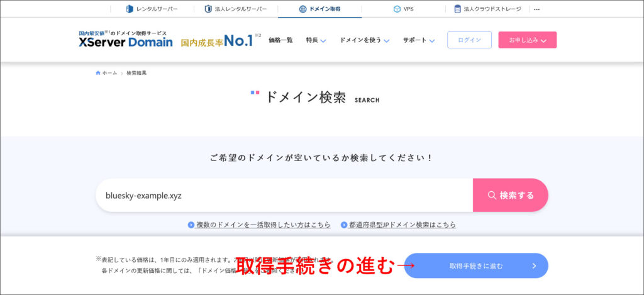Click the right chevron on 取得手続きに進む button
The width and height of the screenshot is (644, 295).
pos(534,266)
